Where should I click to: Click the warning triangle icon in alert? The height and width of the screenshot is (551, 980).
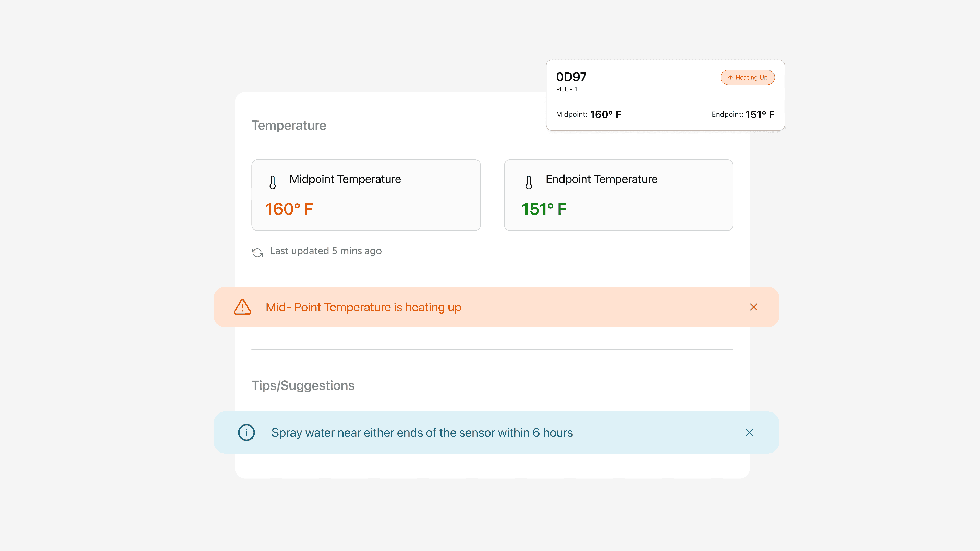pyautogui.click(x=242, y=307)
